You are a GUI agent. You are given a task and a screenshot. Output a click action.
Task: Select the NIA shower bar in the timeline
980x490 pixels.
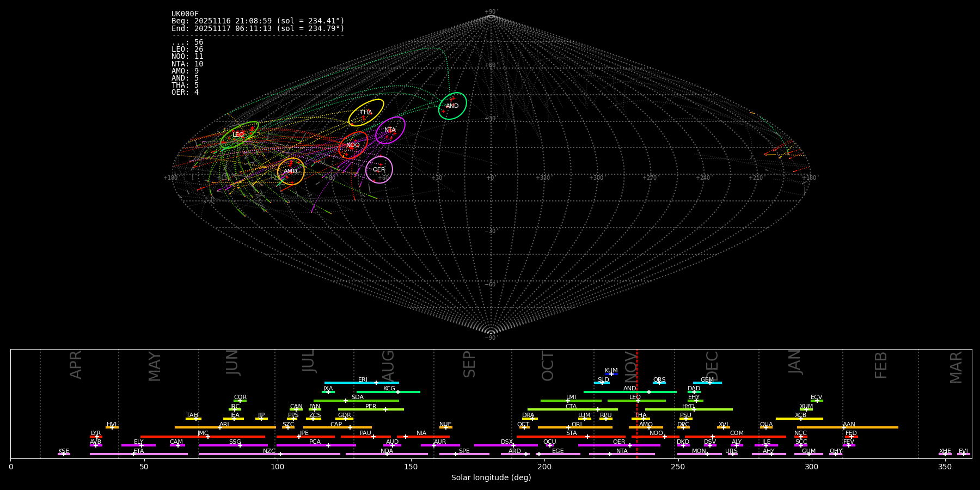pos(422,436)
